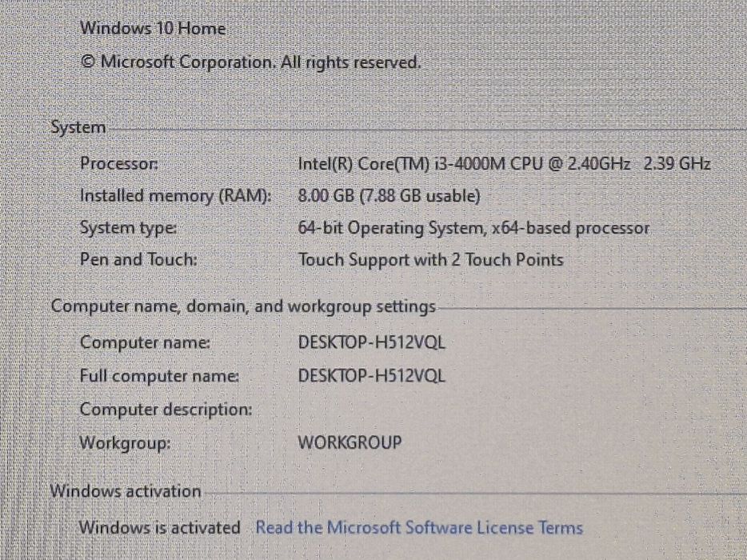Screen dimensions: 747x560
Task: Select the Intel Core i3-4000M processor value
Action: point(504,164)
